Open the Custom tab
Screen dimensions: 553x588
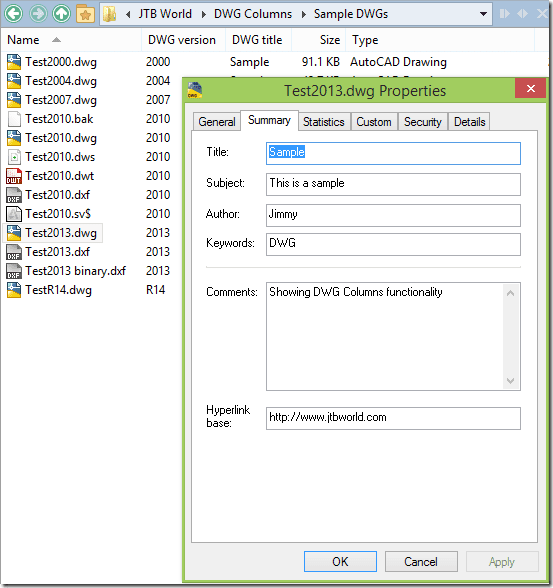(374, 122)
